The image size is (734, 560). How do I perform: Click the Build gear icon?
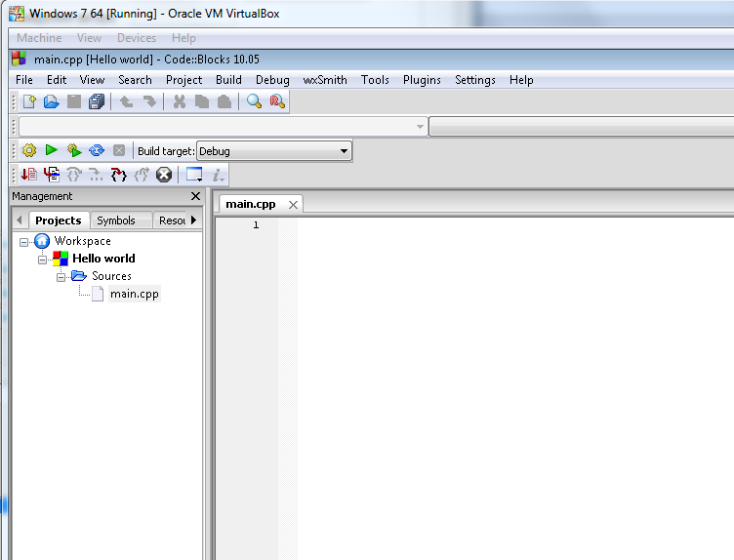click(29, 150)
